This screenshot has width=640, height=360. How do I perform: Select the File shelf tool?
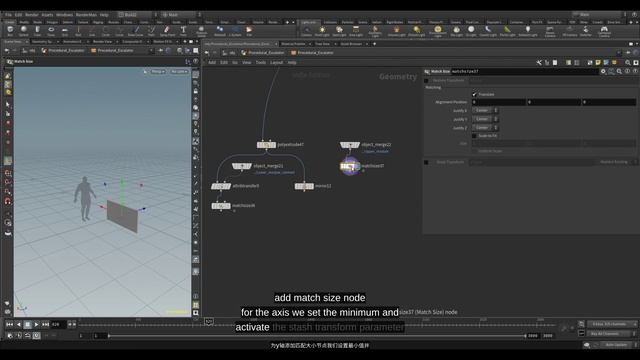(x=249, y=31)
